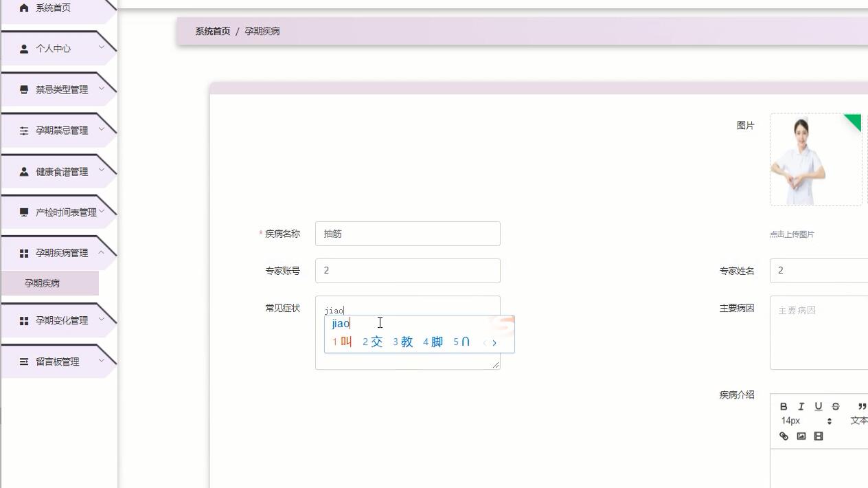Click inside the 疾病介绍 editor body
The image size is (868, 488).
tap(819, 469)
